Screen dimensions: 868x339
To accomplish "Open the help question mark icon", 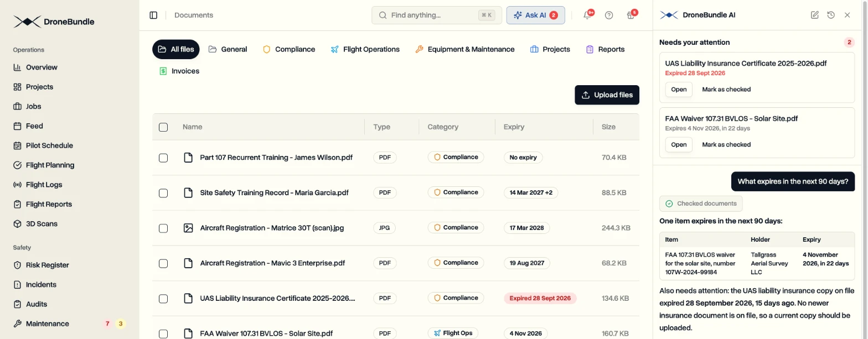I will [609, 15].
